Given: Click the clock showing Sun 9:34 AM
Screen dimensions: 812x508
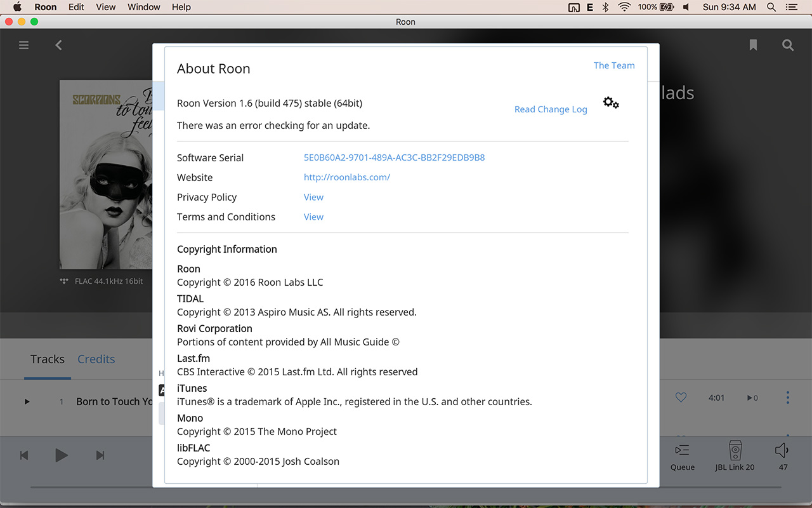Looking at the screenshot, I should pos(730,7).
